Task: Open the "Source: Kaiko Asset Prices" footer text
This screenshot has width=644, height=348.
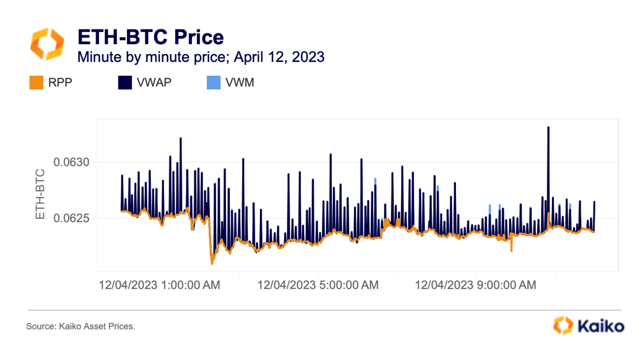Action: (80, 326)
